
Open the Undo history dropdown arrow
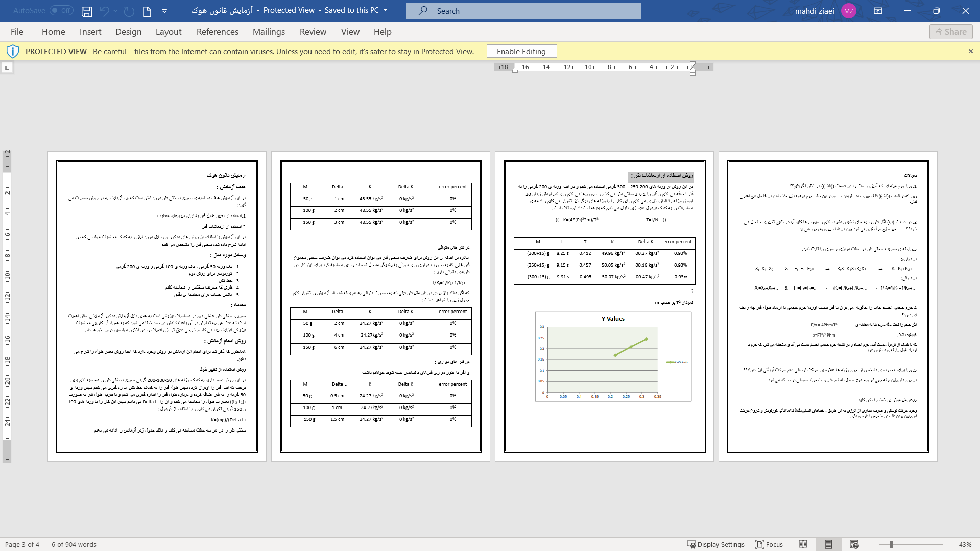click(x=115, y=11)
